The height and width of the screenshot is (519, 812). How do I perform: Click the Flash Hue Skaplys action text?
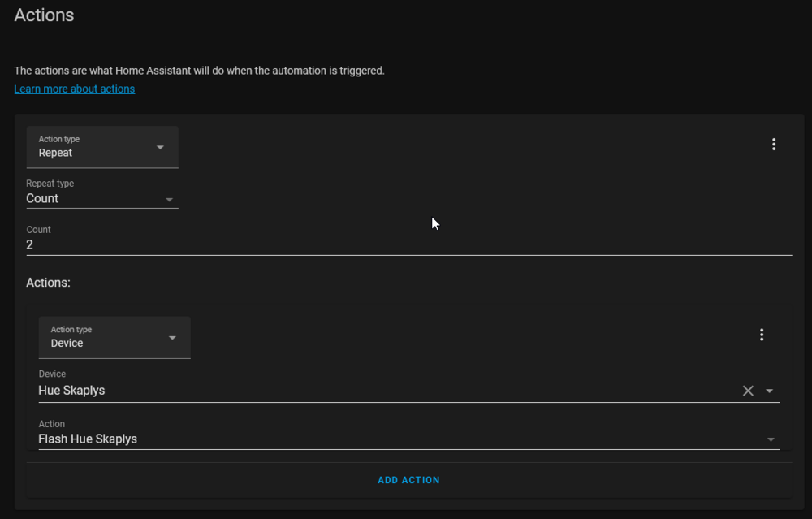(89, 439)
